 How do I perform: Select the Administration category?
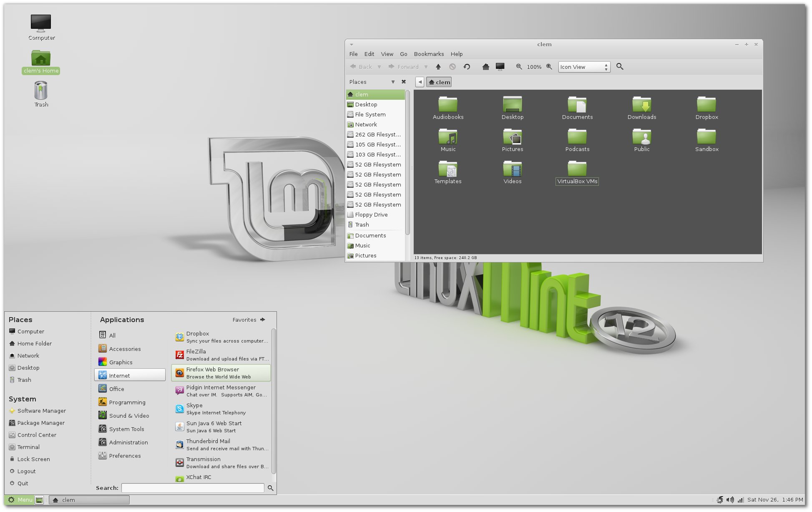(130, 442)
